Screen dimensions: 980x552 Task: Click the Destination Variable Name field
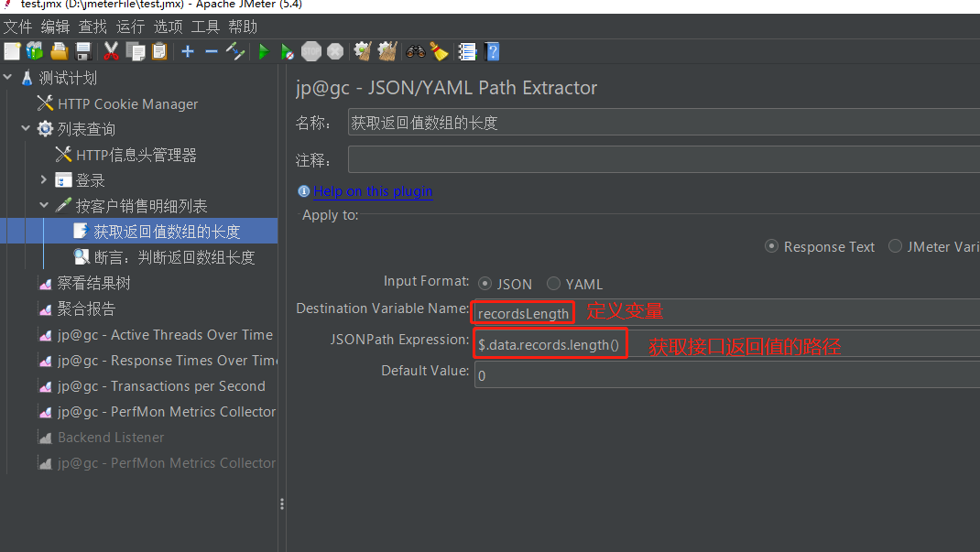[x=727, y=312]
